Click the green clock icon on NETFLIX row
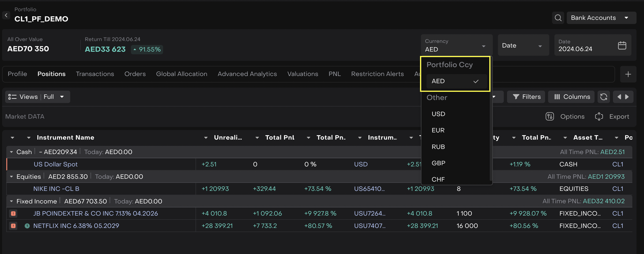Image resolution: width=644 pixels, height=254 pixels. click(27, 226)
